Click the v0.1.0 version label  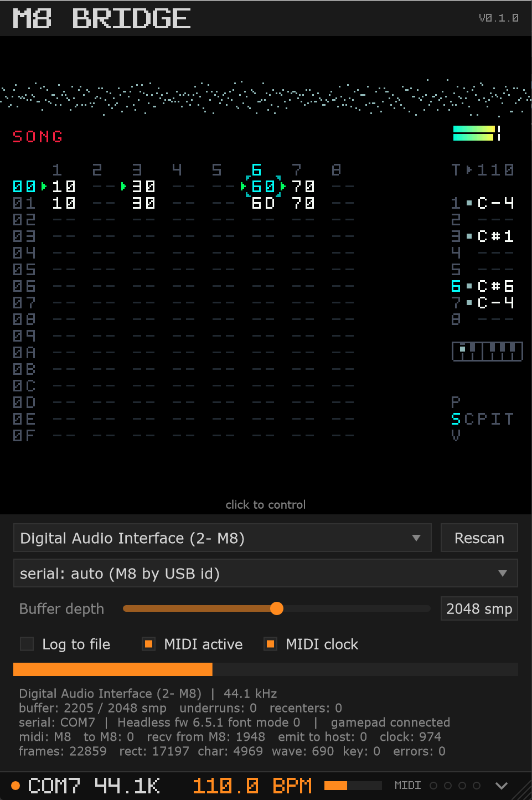[x=499, y=18]
